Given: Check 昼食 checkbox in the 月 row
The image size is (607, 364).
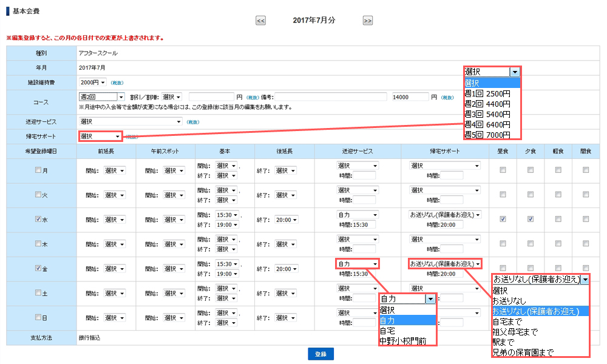Looking at the screenshot, I should [503, 170].
